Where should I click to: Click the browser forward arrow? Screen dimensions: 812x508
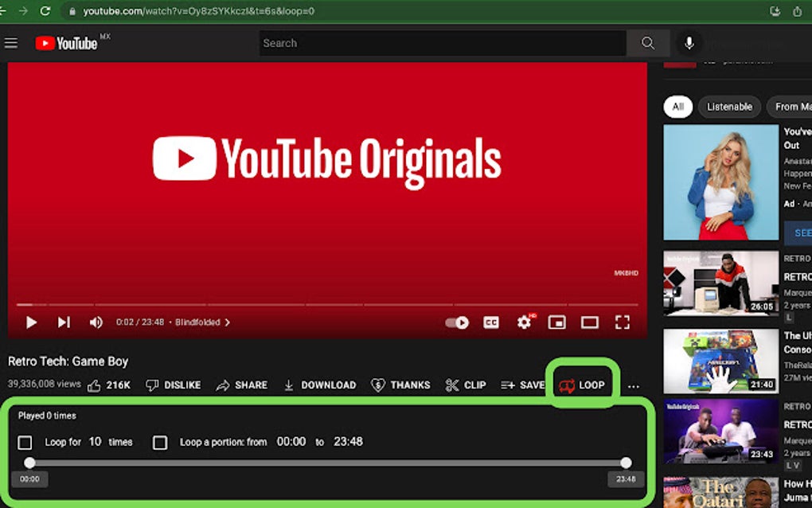[23, 11]
